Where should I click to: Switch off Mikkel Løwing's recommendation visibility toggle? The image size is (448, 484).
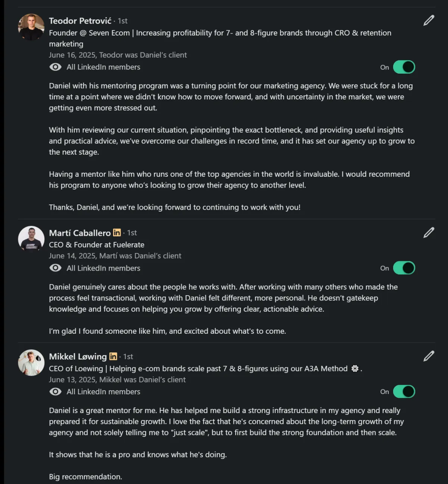(x=404, y=392)
